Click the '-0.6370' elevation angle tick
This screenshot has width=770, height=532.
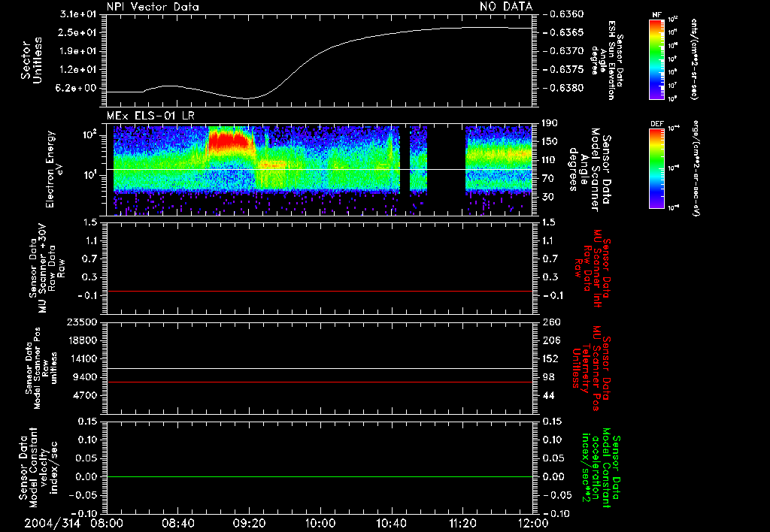coord(563,51)
